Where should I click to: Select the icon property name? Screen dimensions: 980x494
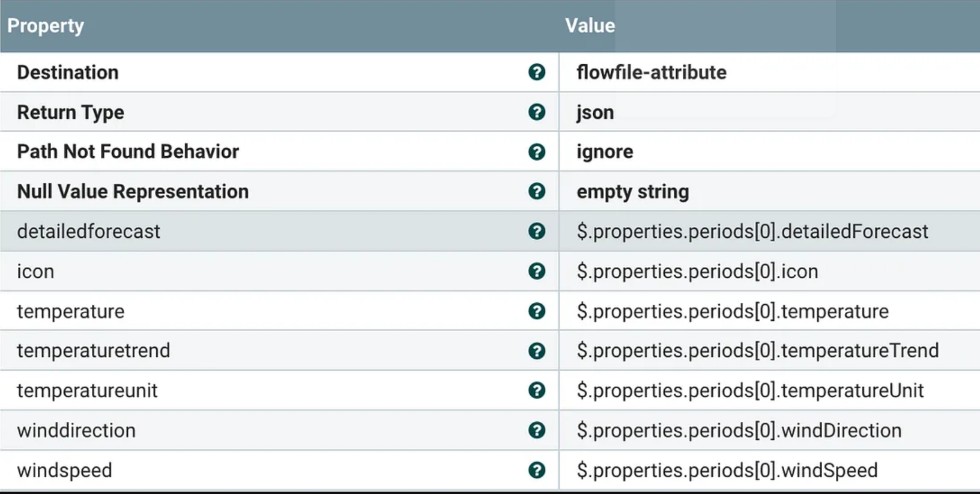point(35,271)
